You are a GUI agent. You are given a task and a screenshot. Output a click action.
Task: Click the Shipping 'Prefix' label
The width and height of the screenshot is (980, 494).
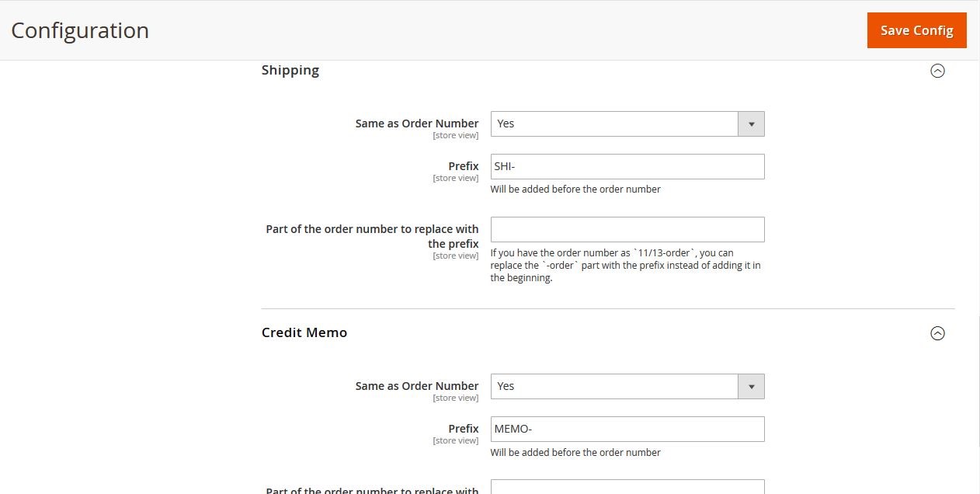[464, 166]
